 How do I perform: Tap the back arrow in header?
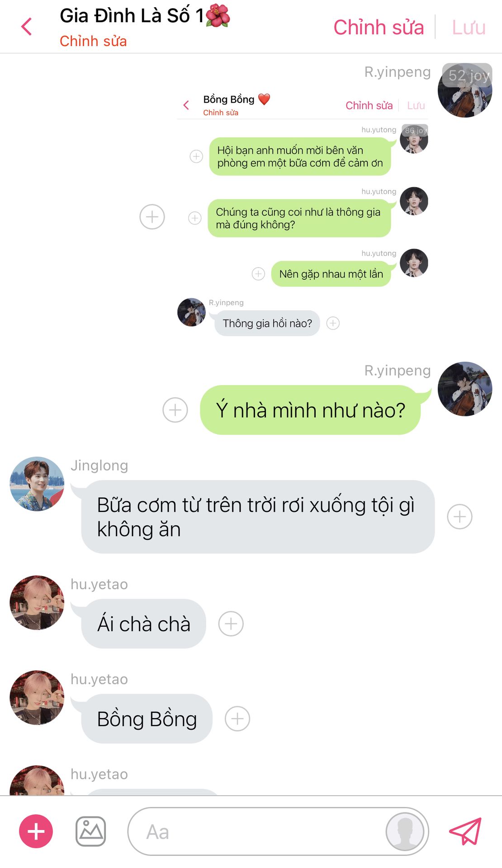click(x=27, y=27)
